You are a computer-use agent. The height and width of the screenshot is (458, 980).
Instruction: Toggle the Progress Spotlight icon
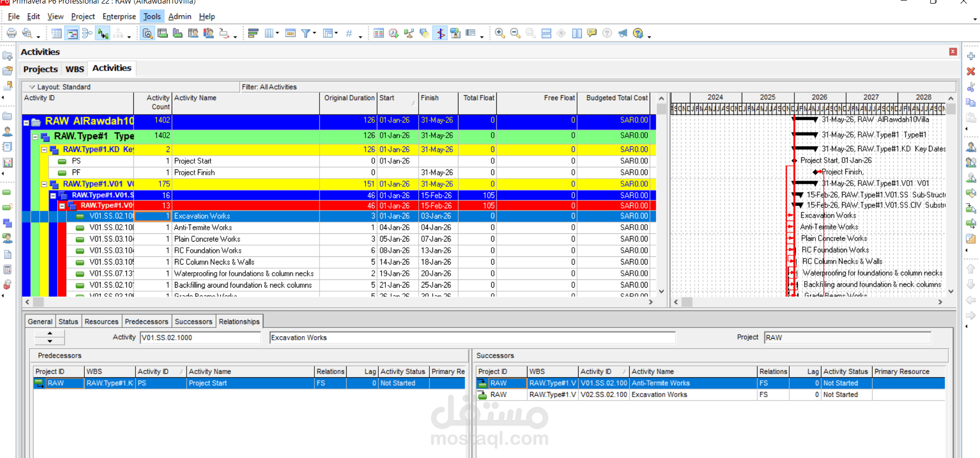pyautogui.click(x=424, y=33)
